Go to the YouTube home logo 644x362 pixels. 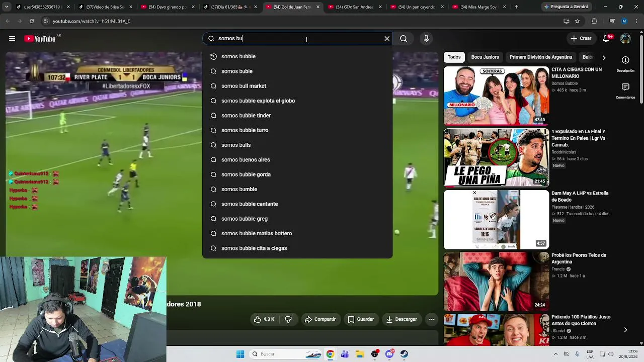pos(40,39)
